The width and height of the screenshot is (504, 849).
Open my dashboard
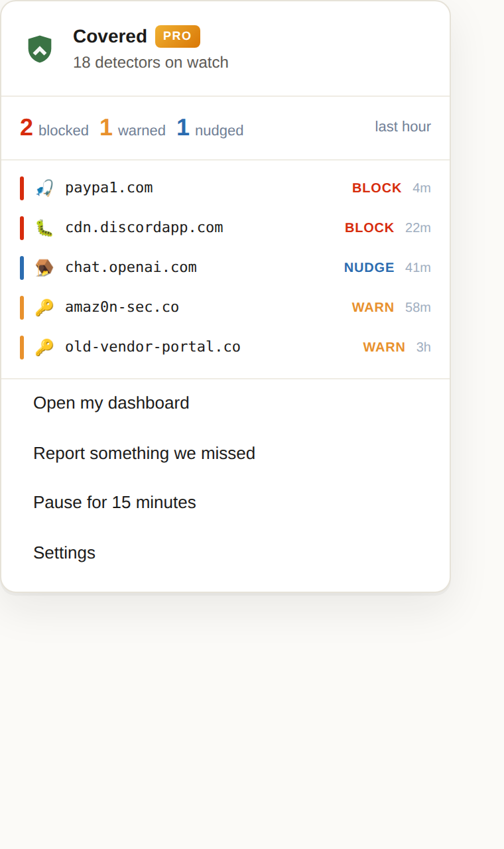225,403
